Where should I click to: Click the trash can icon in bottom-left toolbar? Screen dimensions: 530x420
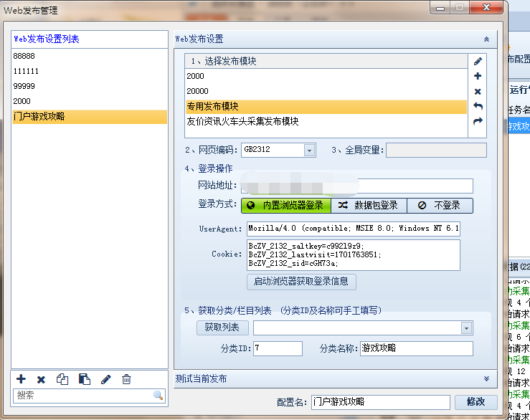[x=126, y=379]
